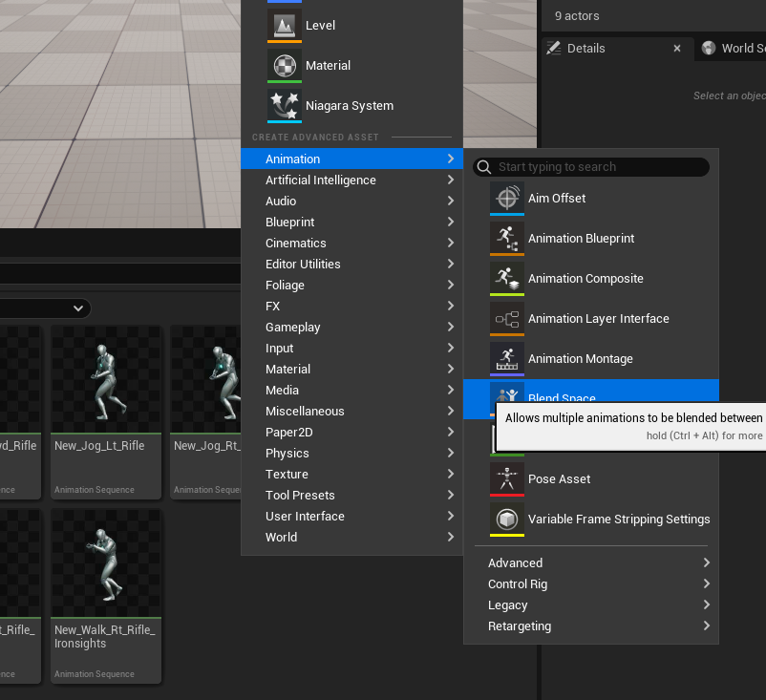Expand the Media submenu arrow
Viewport: 766px width, 700px height.
pyautogui.click(x=451, y=390)
